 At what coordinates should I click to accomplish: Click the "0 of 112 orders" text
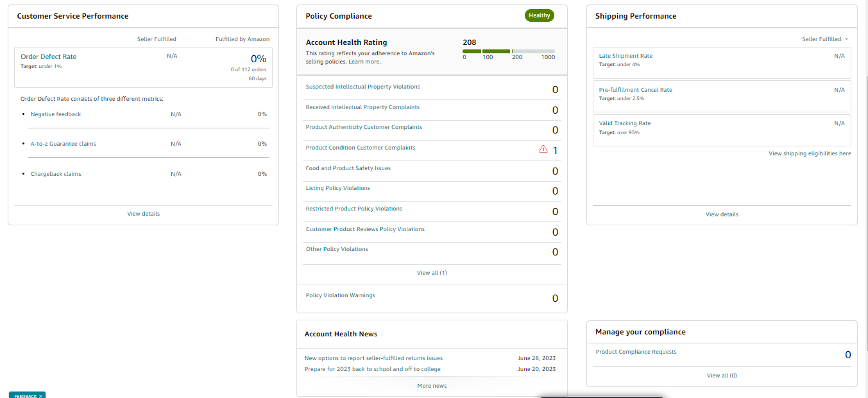[248, 69]
